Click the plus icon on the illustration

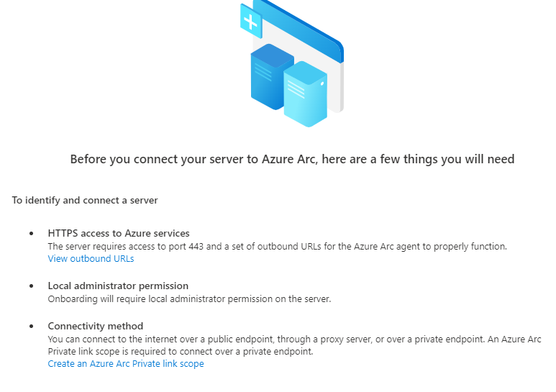(x=251, y=22)
